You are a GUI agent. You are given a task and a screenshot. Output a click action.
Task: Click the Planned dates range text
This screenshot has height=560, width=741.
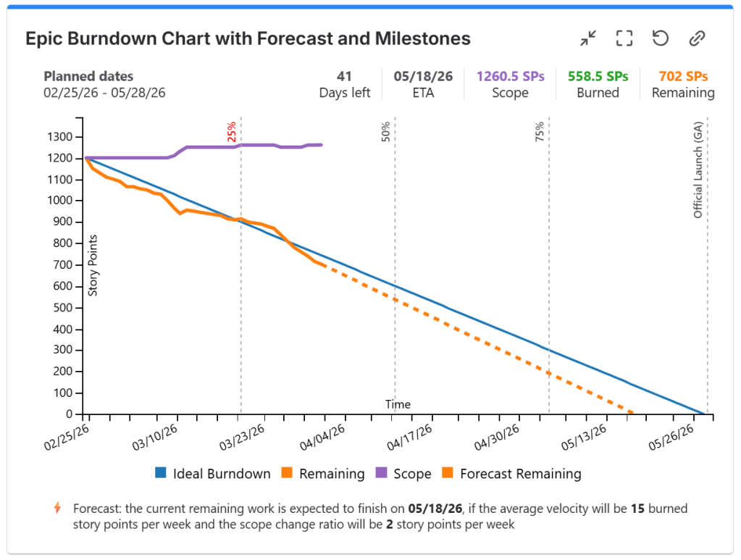click(105, 93)
